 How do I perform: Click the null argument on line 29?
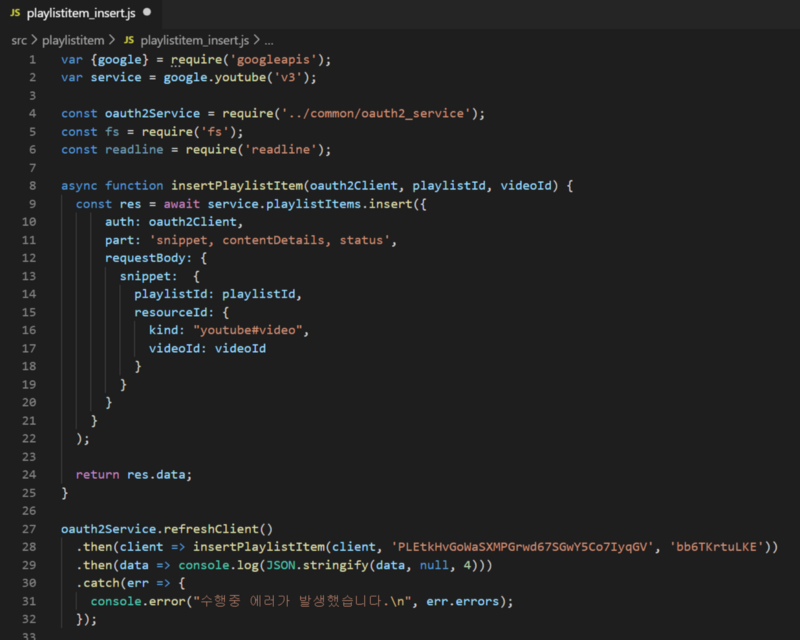pos(434,565)
